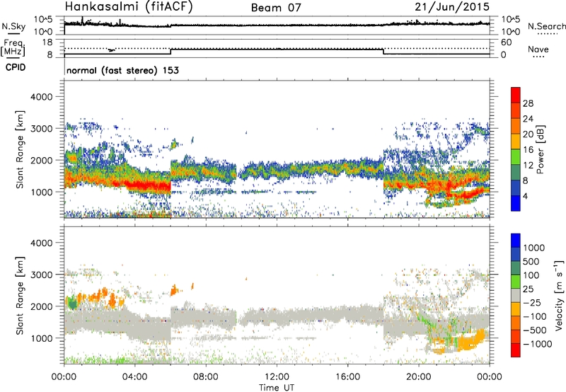Viewport: 566px width, 392px height.
Task: Click the 'N.Sky' legend label
Action: [13, 26]
